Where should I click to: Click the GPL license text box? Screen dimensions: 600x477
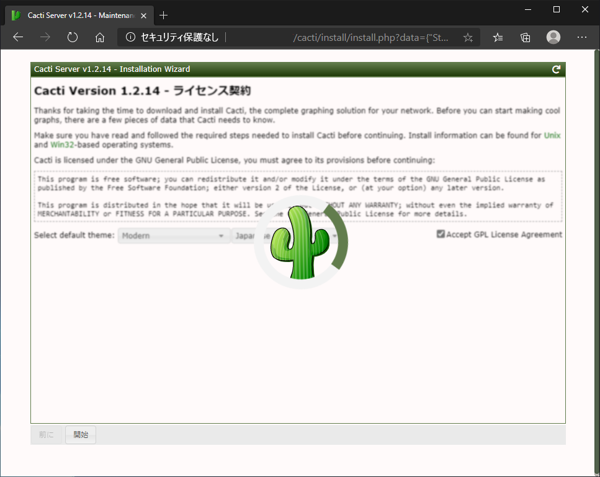pos(298,196)
